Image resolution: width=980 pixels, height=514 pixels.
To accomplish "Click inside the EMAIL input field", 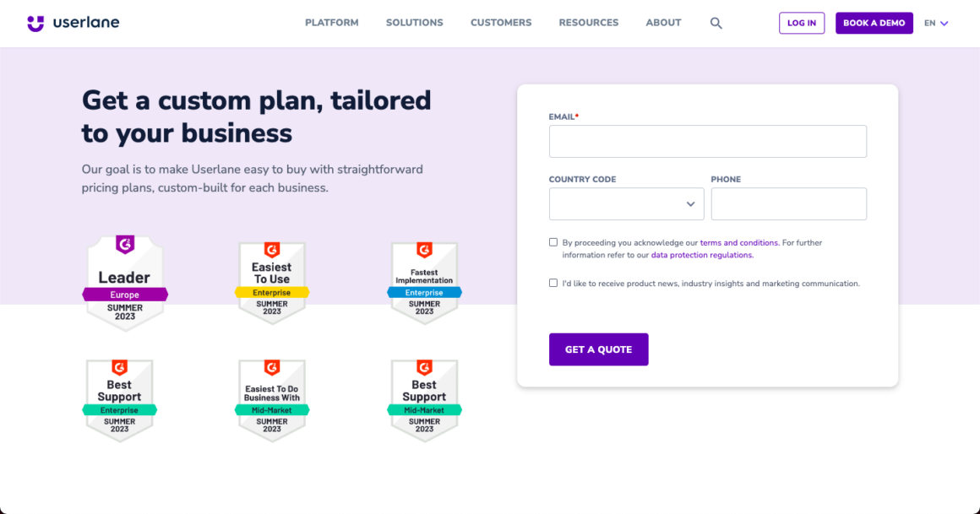I will 708,141.
